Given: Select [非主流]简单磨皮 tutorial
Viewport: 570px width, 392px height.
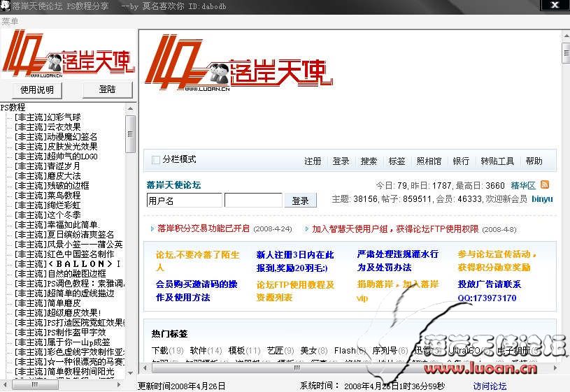Looking at the screenshot, I should point(48,303).
